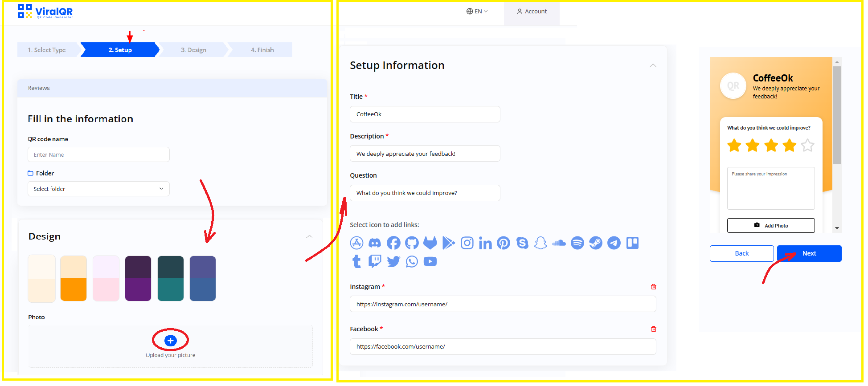Click the blue plus upload picture icon

[x=170, y=341]
